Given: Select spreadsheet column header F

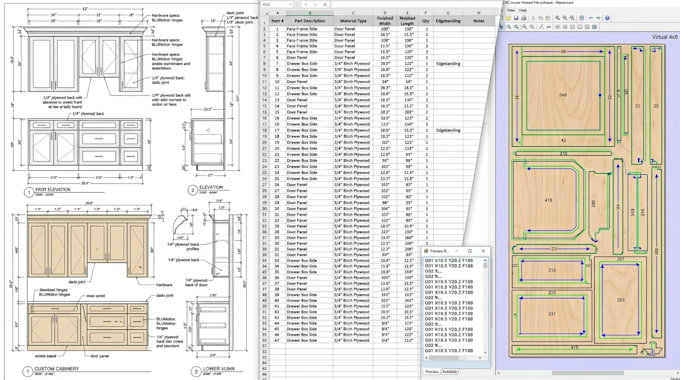Looking at the screenshot, I should (425, 13).
